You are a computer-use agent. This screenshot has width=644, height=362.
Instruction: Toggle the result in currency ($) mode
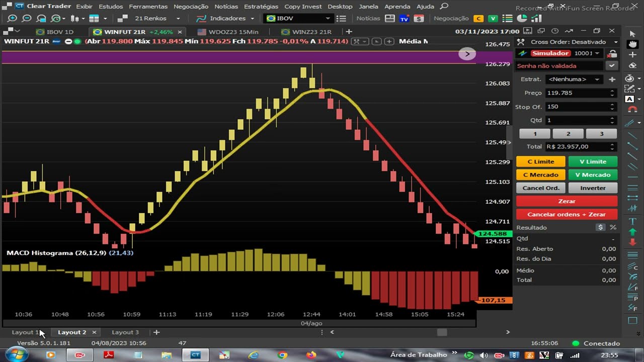coord(601,227)
